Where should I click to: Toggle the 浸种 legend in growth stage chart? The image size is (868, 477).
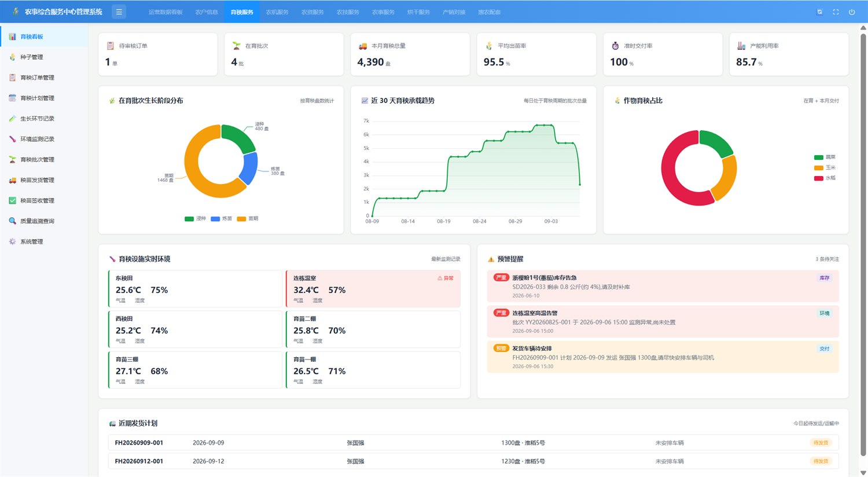coord(195,219)
